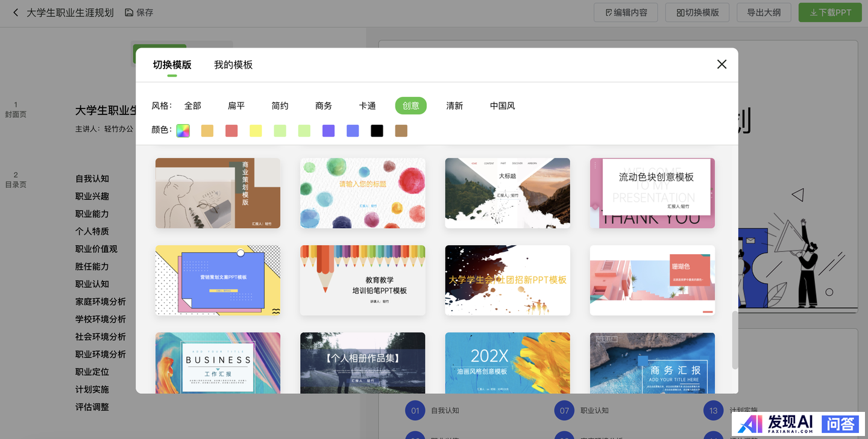Click outline item 职业环境分析
This screenshot has height=439, width=868.
[x=101, y=354]
